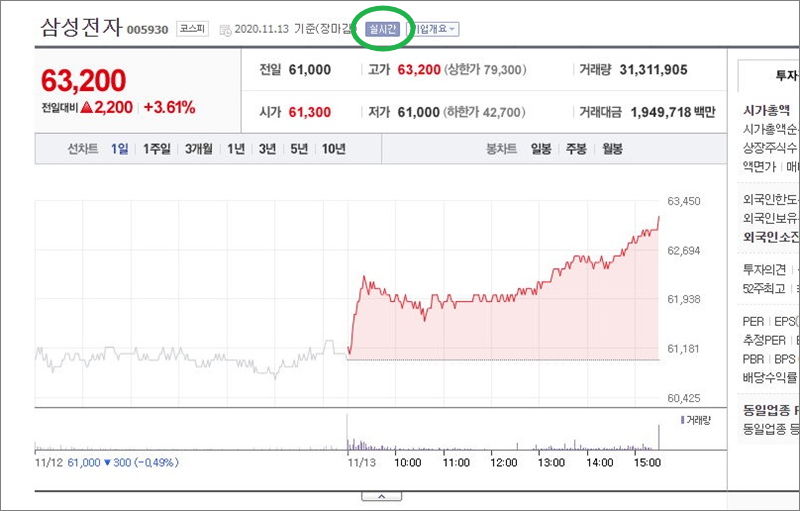The width and height of the screenshot is (800, 511).
Task: Click the 투자의견 sidebar entry
Action: 764,269
